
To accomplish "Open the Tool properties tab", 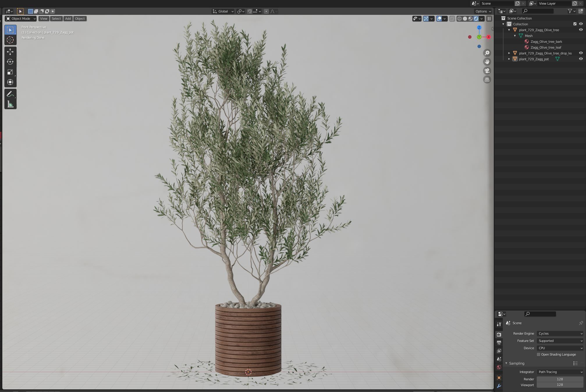I will click(499, 324).
